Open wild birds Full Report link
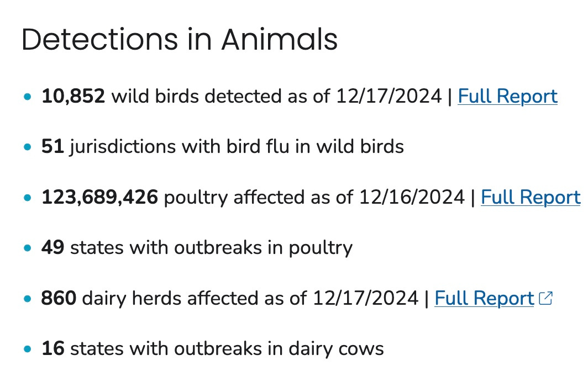This screenshot has width=588, height=371. (507, 96)
